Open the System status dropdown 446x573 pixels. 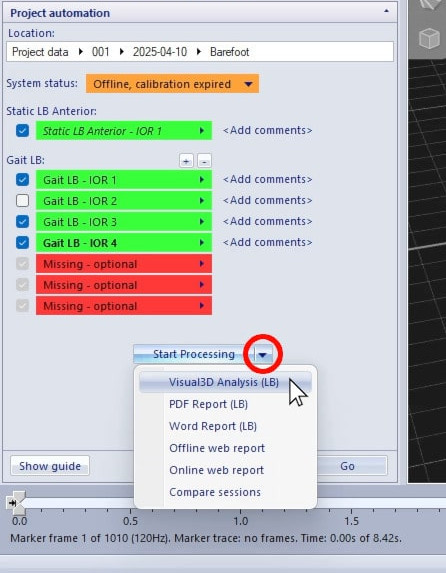(173, 84)
